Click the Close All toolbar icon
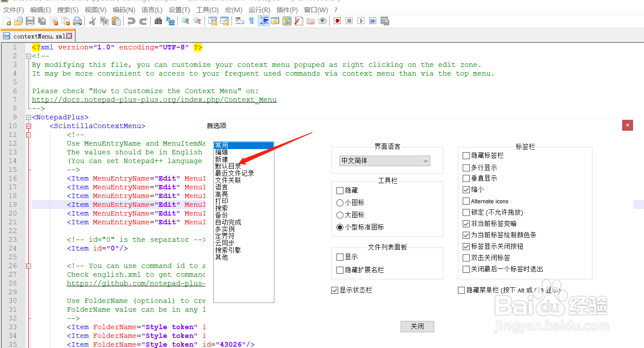 point(66,21)
